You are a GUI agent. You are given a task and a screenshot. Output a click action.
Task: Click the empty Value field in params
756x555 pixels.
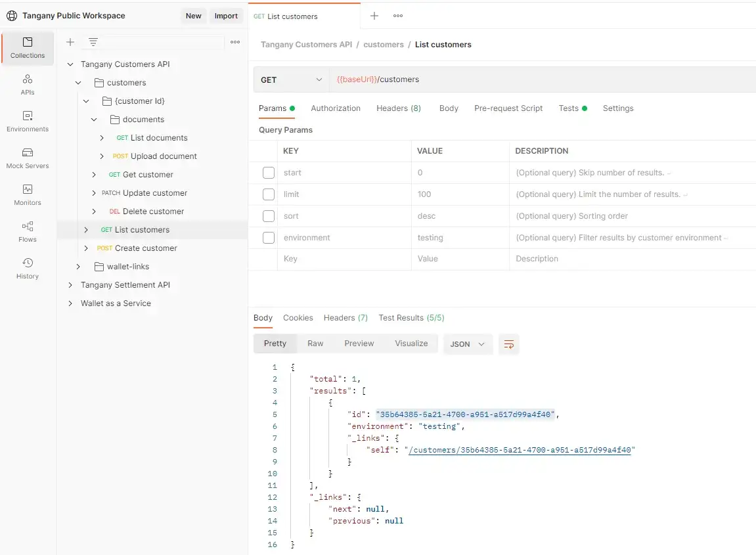(460, 259)
